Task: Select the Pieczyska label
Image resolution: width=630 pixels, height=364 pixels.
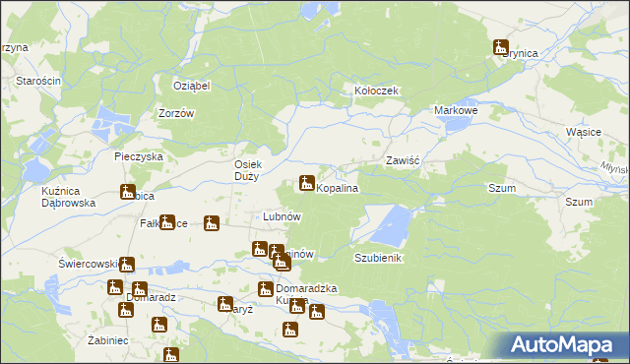Action: click(x=139, y=156)
